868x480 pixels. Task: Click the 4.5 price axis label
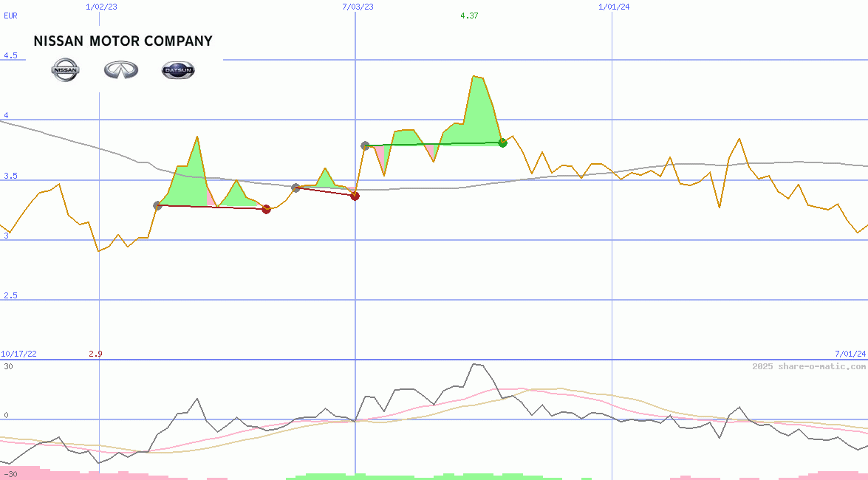[10, 55]
